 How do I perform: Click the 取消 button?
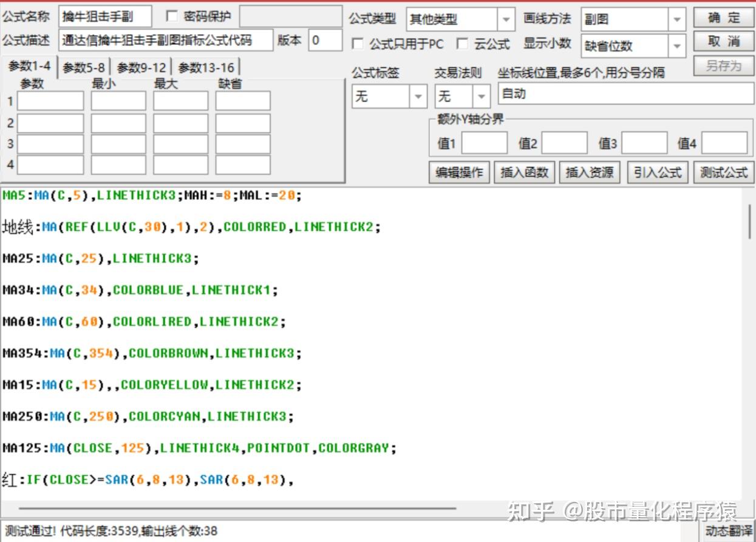[x=724, y=41]
